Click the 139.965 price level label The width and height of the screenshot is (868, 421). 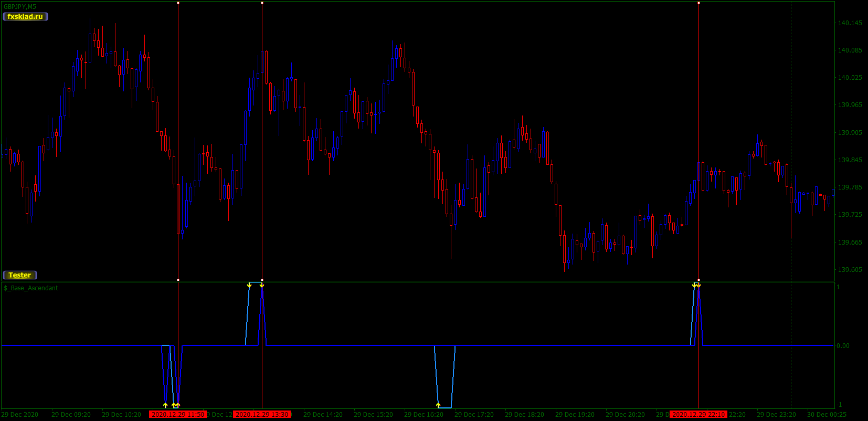pyautogui.click(x=850, y=105)
